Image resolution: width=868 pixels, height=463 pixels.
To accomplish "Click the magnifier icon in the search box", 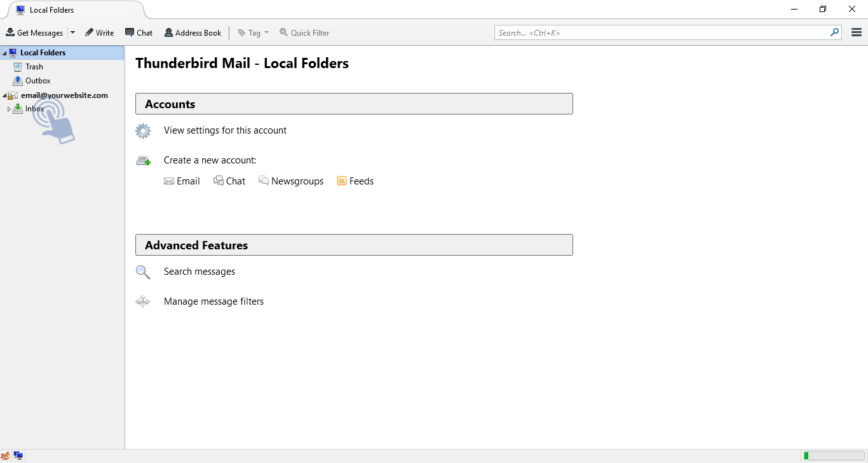I will click(x=834, y=32).
